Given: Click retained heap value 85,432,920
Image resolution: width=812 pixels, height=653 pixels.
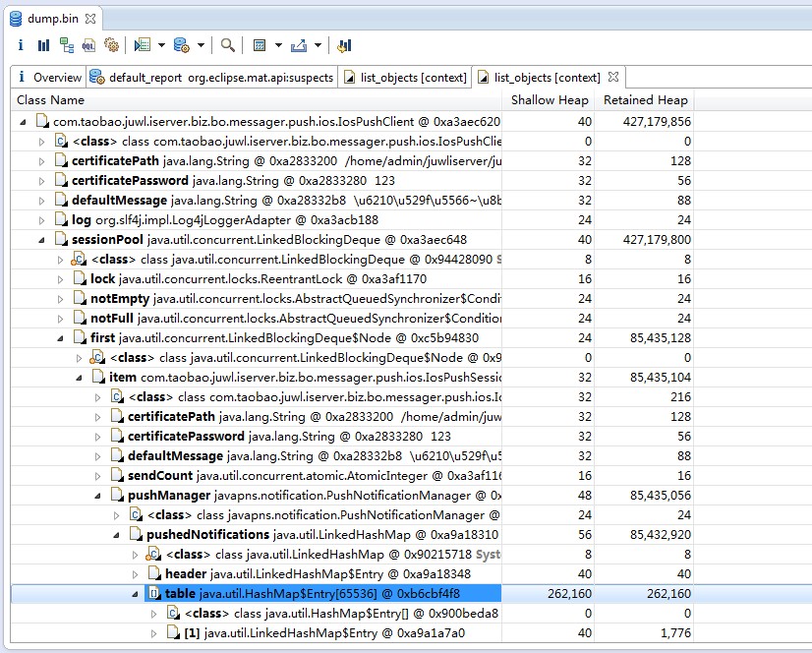Looking at the screenshot, I should (661, 534).
